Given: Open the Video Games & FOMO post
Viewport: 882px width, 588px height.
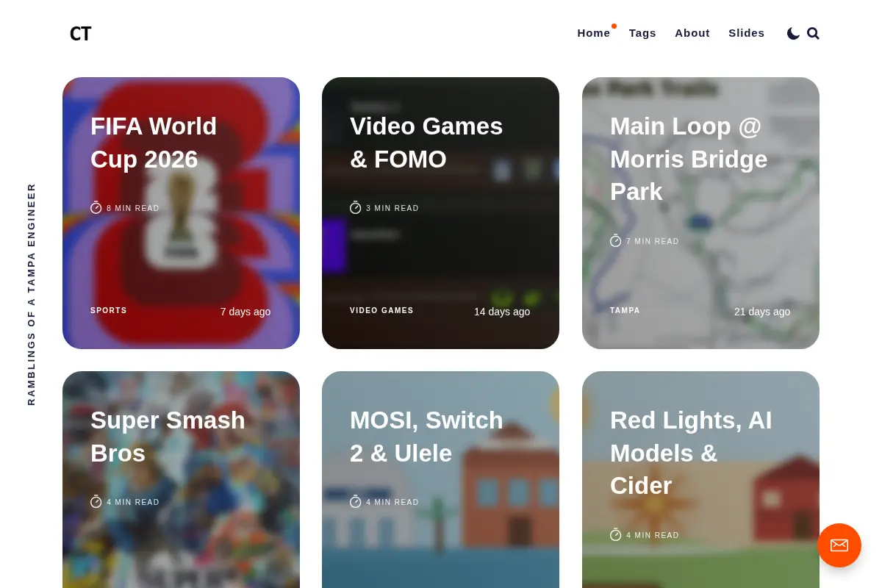Looking at the screenshot, I should coord(426,143).
